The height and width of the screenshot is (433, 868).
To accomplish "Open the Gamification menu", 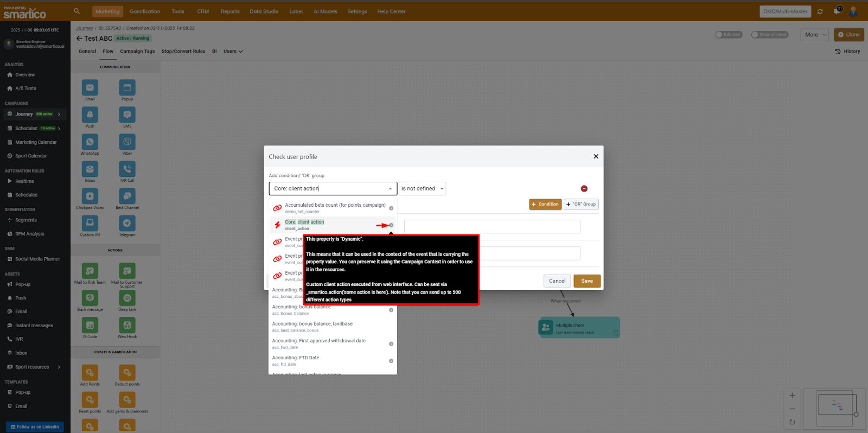I will point(145,11).
